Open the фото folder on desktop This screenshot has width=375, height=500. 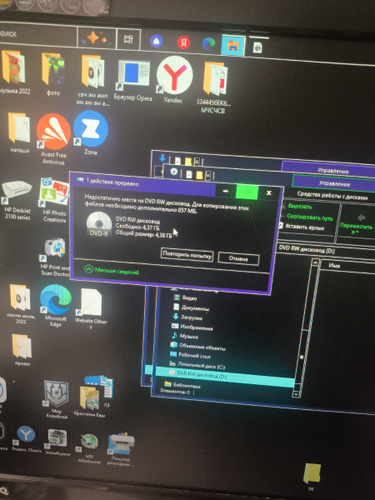[x=53, y=74]
